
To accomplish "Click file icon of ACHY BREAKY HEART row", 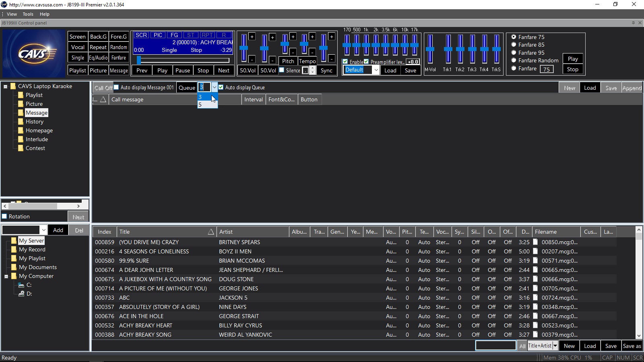I will point(536,325).
